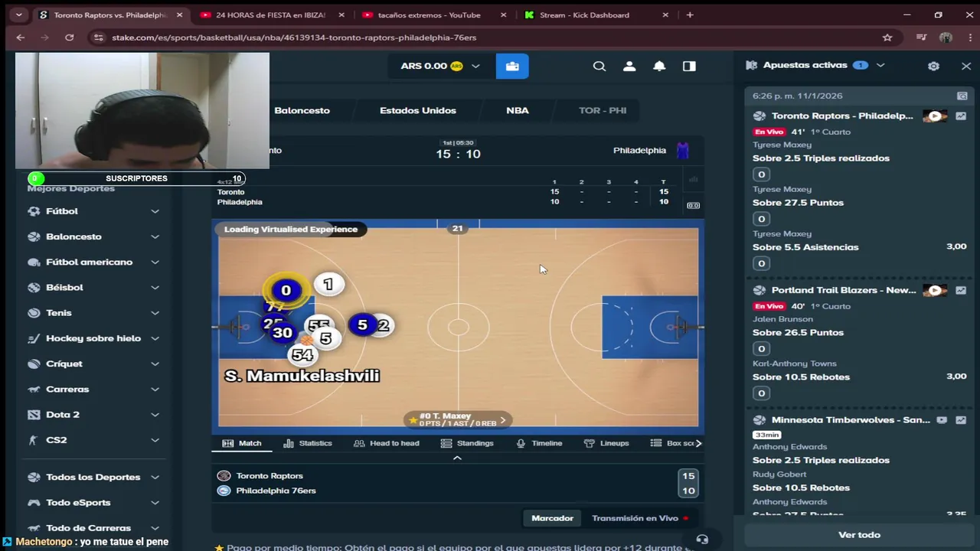Open the Standings tab
The image size is (980, 551).
[467, 443]
